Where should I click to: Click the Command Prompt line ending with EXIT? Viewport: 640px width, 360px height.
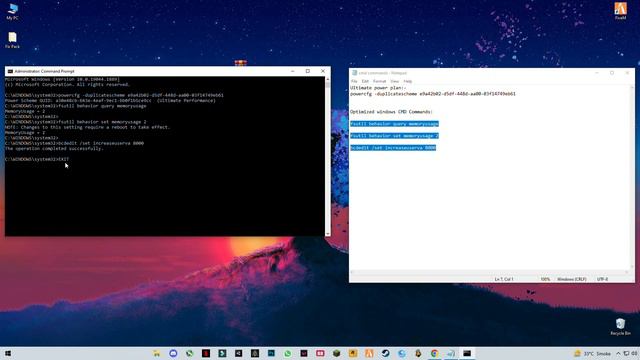(37, 159)
